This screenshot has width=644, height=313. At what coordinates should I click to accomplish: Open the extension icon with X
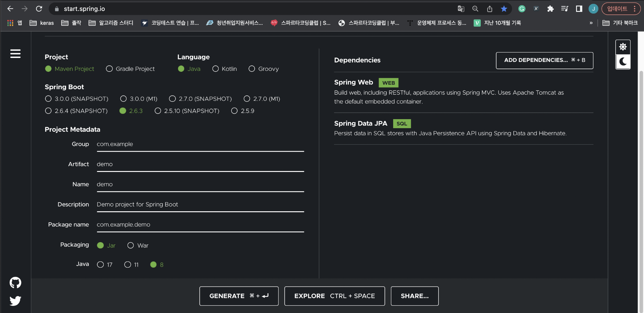pyautogui.click(x=536, y=9)
